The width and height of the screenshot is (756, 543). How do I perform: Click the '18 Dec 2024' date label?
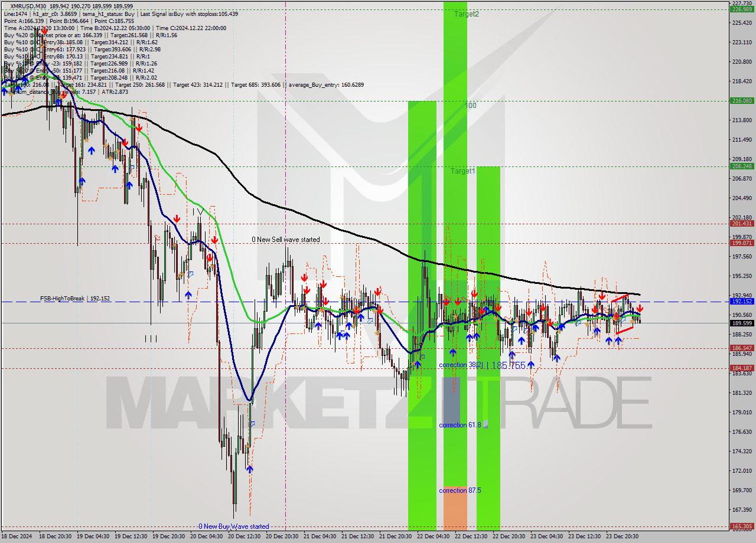(18, 537)
